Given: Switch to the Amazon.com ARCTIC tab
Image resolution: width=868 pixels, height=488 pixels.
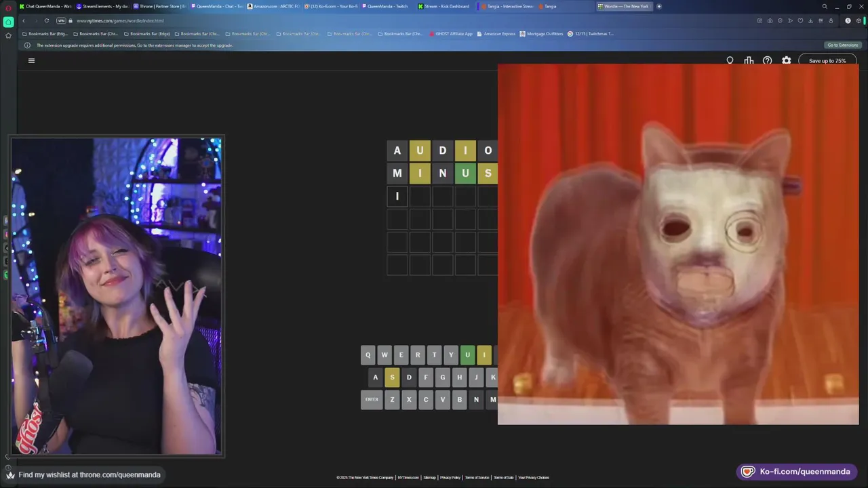Looking at the screenshot, I should (273, 6).
